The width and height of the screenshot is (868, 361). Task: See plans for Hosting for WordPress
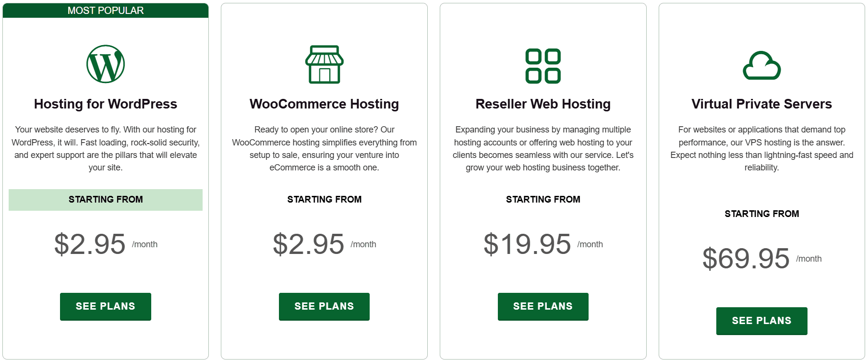106,306
